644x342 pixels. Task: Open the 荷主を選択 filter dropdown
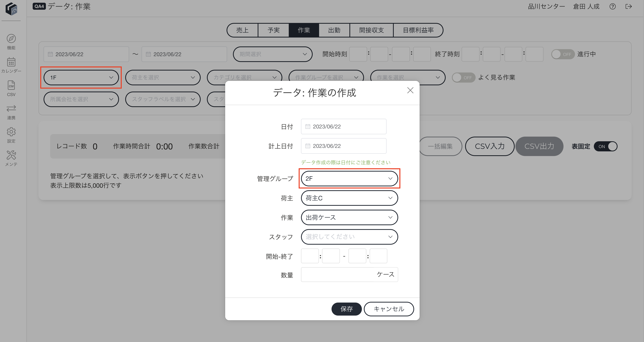point(163,78)
